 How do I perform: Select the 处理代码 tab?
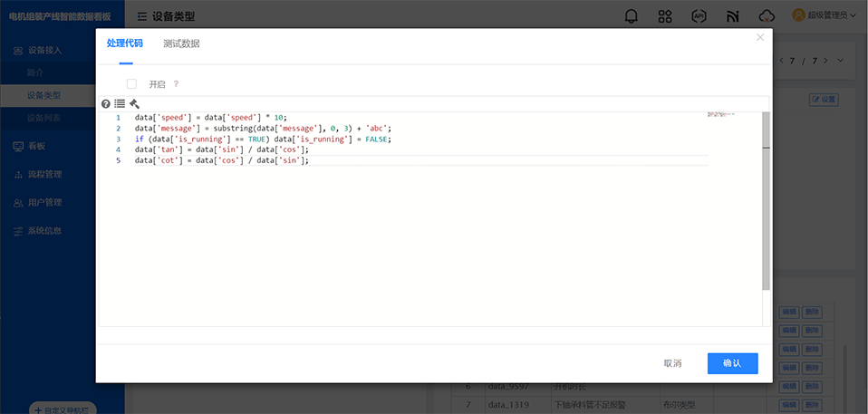tap(124, 43)
